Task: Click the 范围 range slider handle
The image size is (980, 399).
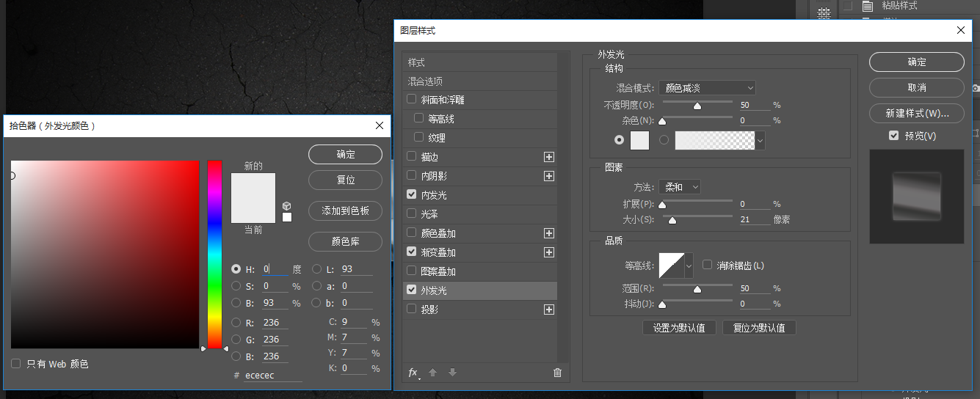Action: (x=697, y=290)
